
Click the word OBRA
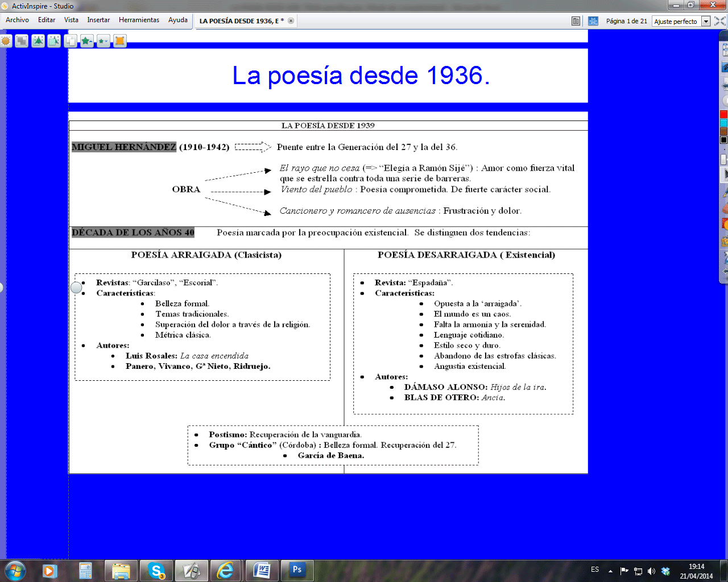(186, 189)
